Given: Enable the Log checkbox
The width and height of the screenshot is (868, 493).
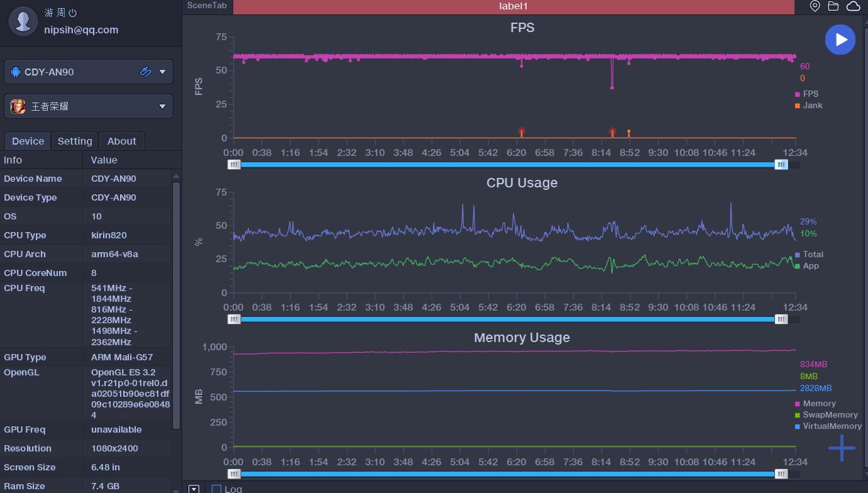Looking at the screenshot, I should point(216,489).
